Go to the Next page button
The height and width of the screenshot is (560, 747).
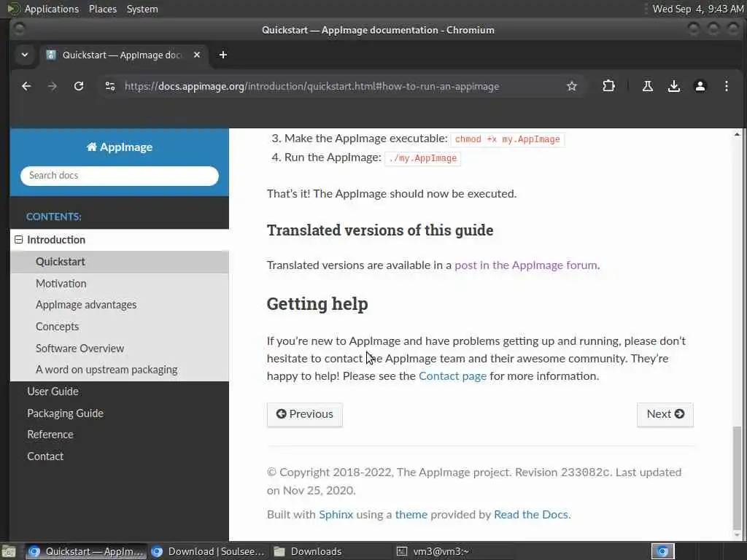coord(665,414)
